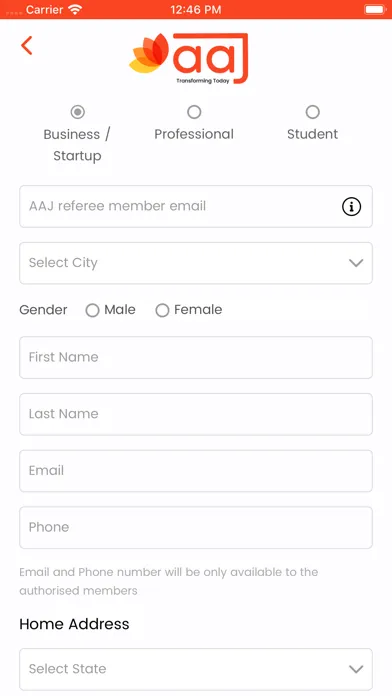Image resolution: width=392 pixels, height=696 pixels.
Task: Choose the Student radio option
Action: pyautogui.click(x=313, y=112)
